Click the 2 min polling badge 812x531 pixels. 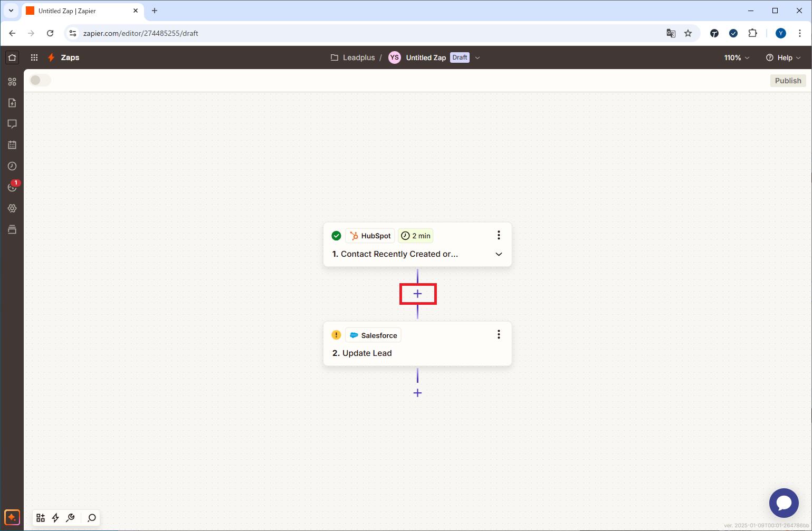coord(416,236)
